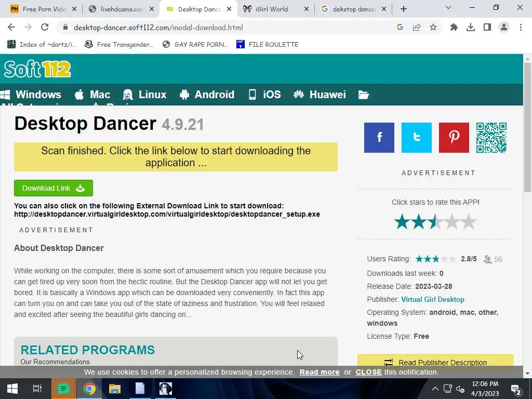Viewport: 532px width, 399px height.
Task: Close the Desktop Dancer tab
Action: pos(229,9)
